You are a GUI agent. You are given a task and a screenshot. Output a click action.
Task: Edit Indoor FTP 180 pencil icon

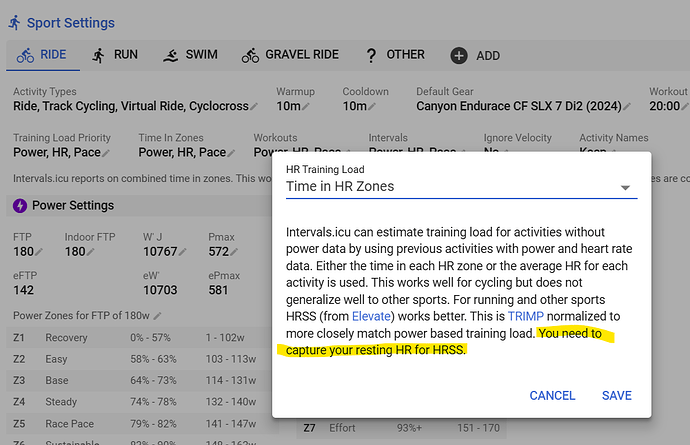[91, 252]
